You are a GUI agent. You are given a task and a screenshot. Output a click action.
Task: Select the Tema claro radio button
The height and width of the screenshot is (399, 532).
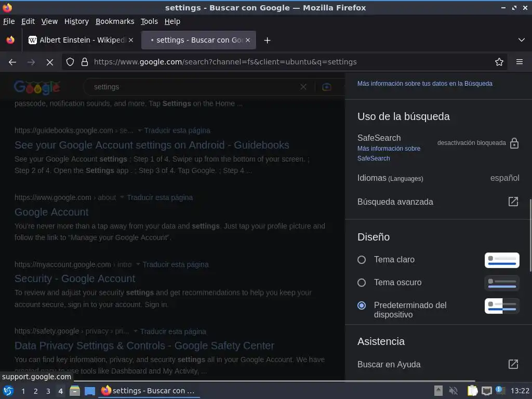[x=362, y=260]
